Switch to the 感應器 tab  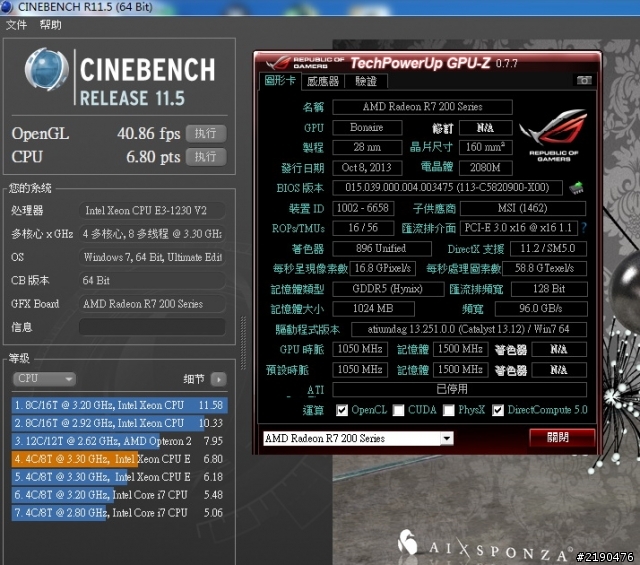coord(323,81)
